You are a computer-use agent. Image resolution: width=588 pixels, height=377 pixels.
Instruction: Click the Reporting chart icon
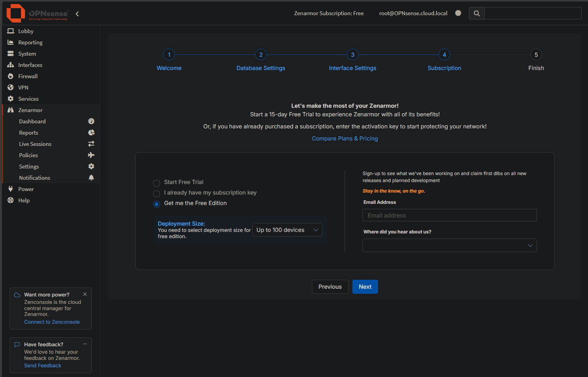tap(11, 42)
